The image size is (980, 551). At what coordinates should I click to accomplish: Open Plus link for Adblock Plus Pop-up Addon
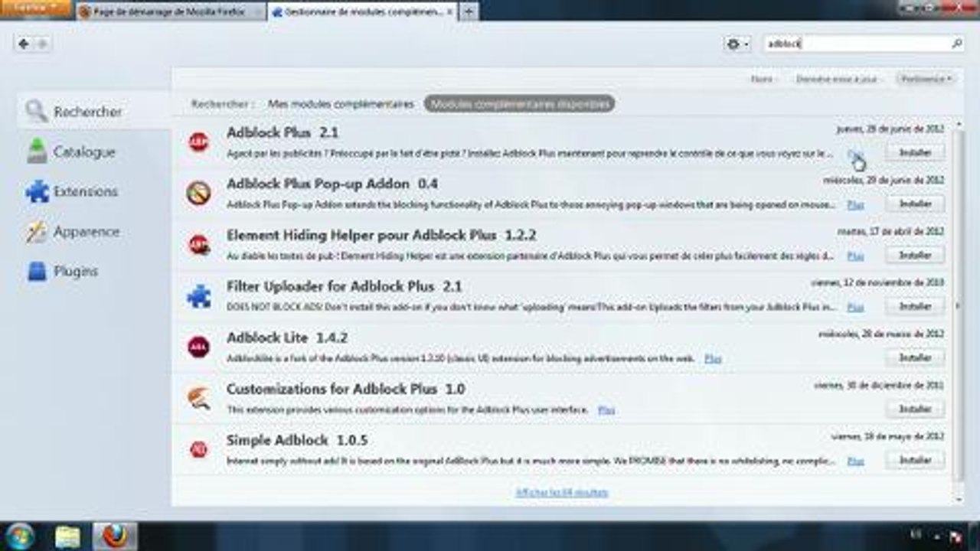point(855,205)
